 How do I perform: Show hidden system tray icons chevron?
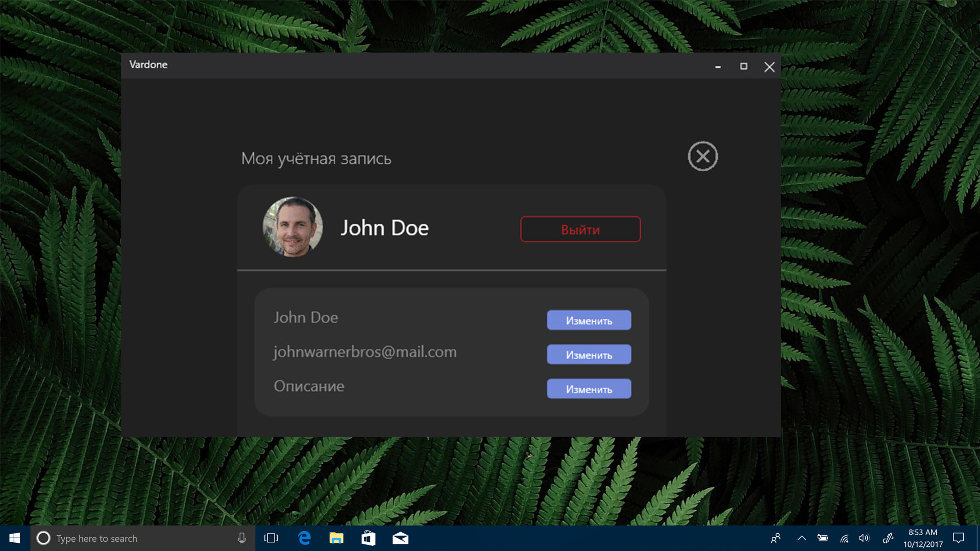click(x=801, y=538)
